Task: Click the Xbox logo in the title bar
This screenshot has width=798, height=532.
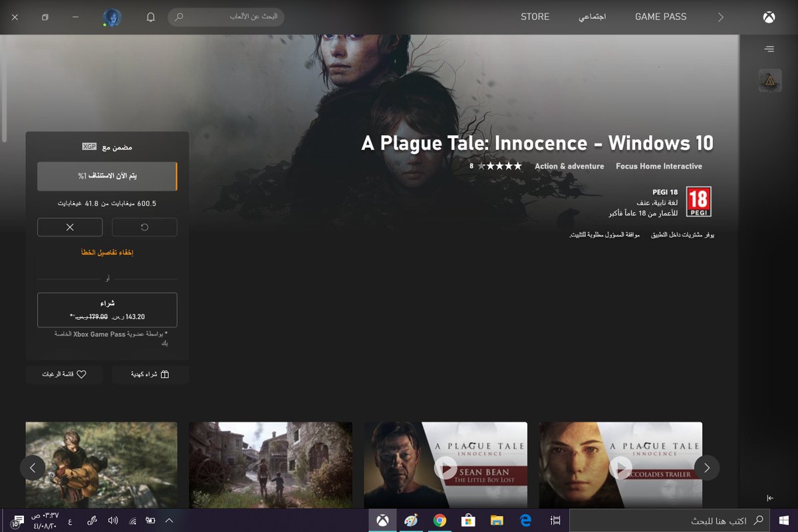Action: 769,17
